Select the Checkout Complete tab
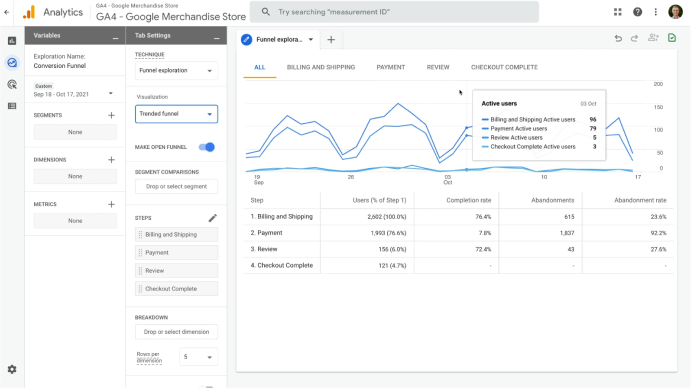The image size is (691, 388). coord(504,67)
